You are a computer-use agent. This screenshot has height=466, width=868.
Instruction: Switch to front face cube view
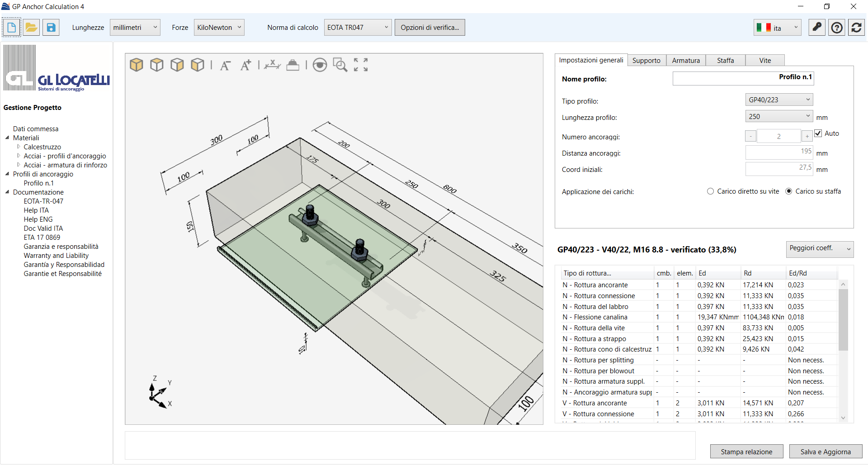tap(198, 65)
